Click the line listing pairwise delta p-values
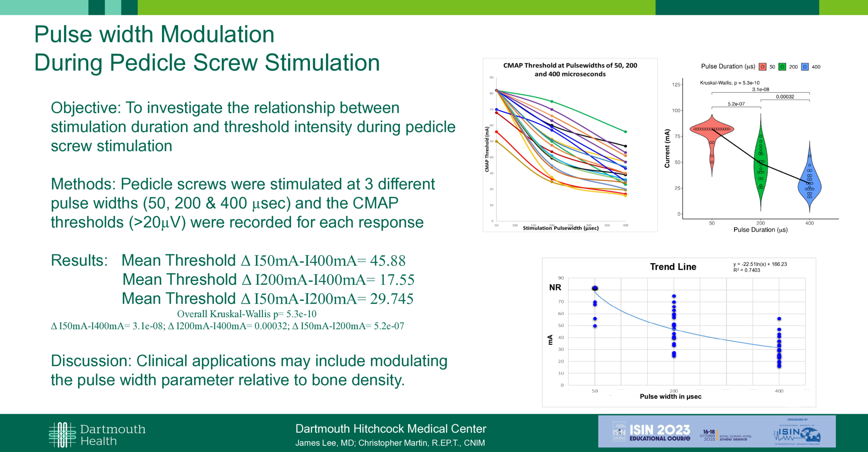Image resolution: width=868 pixels, height=452 pixels. 228,326
